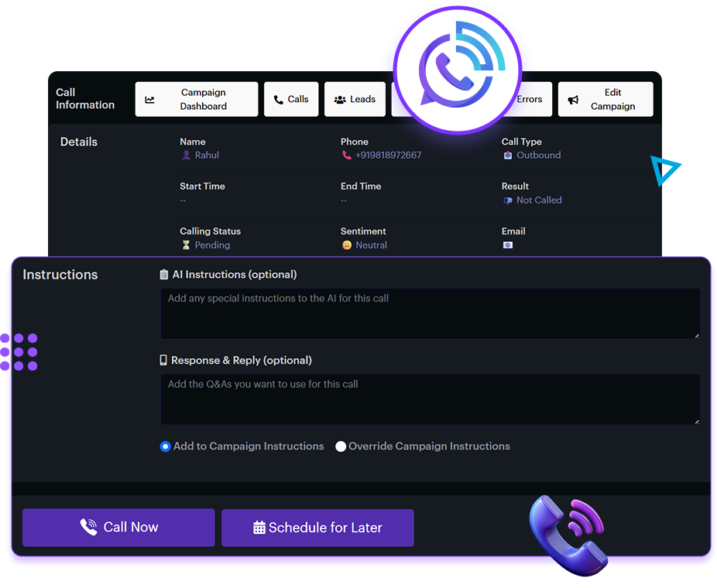Viewport: 717px width, 588px height.
Task: Select Add to Campaign Instructions radio option
Action: coord(165,446)
